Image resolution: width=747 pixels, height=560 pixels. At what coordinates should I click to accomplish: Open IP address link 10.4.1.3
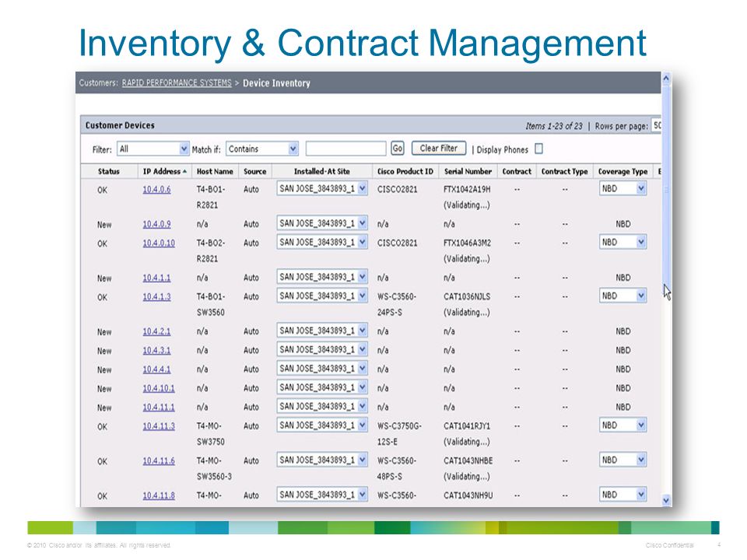tap(156, 296)
